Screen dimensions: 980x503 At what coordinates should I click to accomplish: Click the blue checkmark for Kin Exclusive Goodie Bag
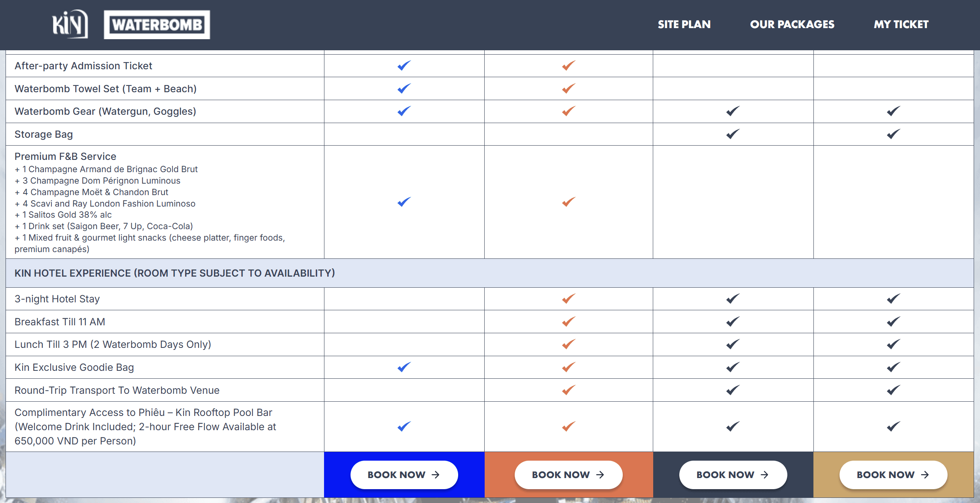click(x=404, y=367)
